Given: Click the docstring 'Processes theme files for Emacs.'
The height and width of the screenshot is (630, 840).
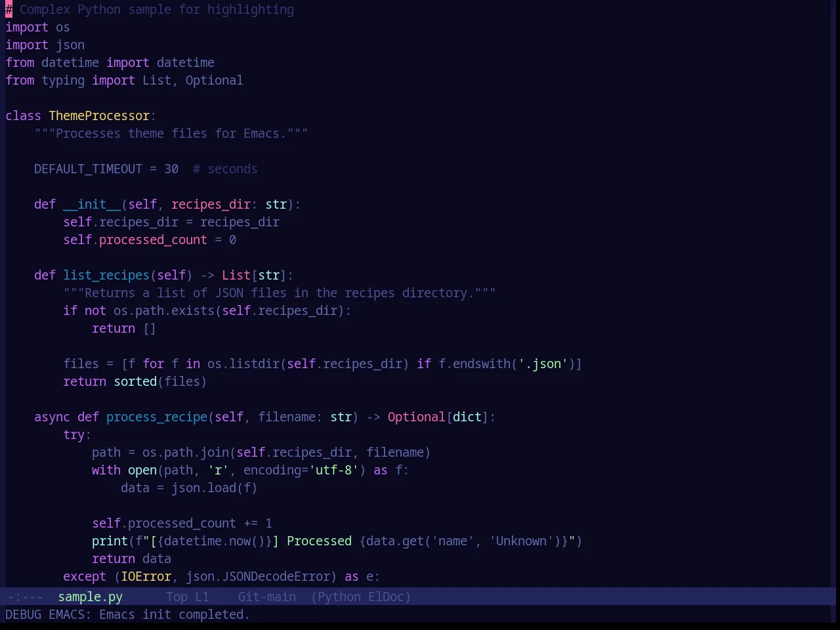Looking at the screenshot, I should tap(171, 133).
